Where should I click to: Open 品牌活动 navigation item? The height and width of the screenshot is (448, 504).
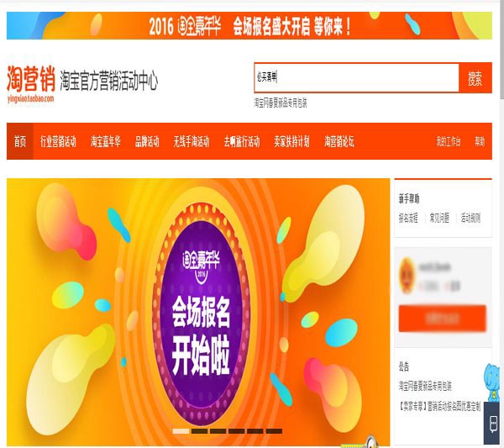[147, 141]
